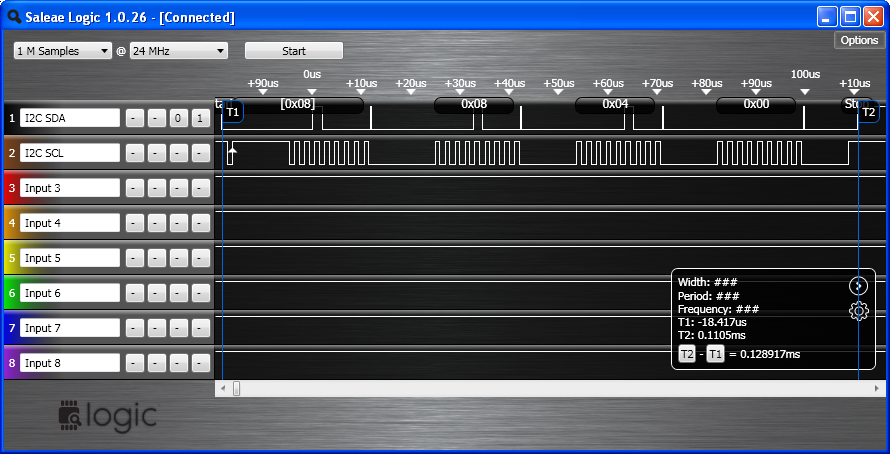Toggle the last trigger button on Input 8

[x=200, y=363]
